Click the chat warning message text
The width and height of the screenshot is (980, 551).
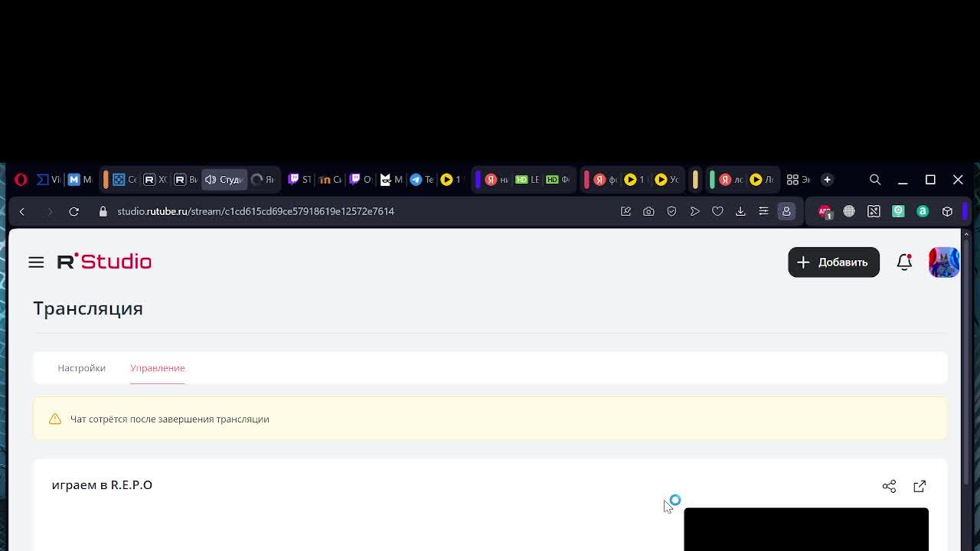click(x=170, y=419)
